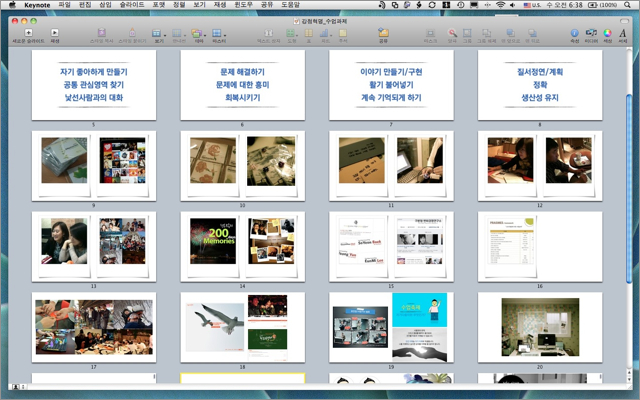
Task: Click the 마스크 mask toolbar icon
Action: click(x=430, y=36)
